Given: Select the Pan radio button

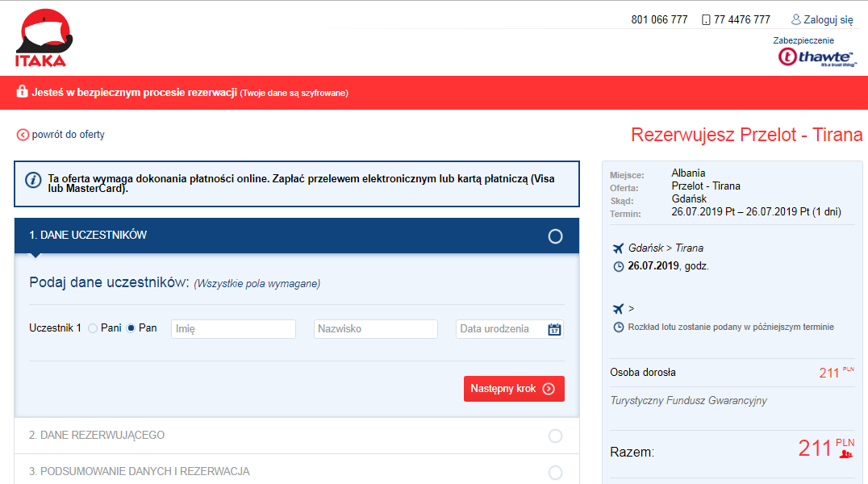Looking at the screenshot, I should pyautogui.click(x=131, y=328).
